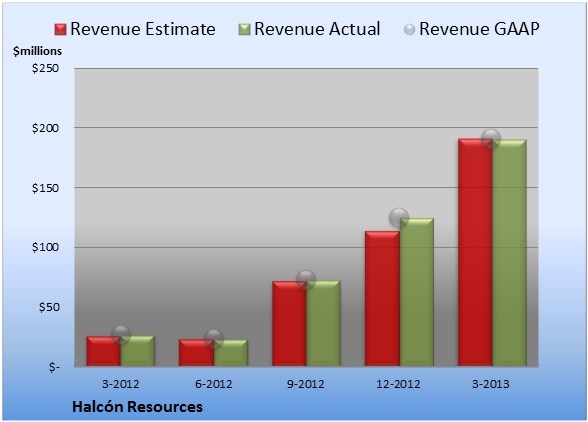Click the red estimate bar for 12-2012
Viewport: 588px width, 422px height.
coord(382,298)
